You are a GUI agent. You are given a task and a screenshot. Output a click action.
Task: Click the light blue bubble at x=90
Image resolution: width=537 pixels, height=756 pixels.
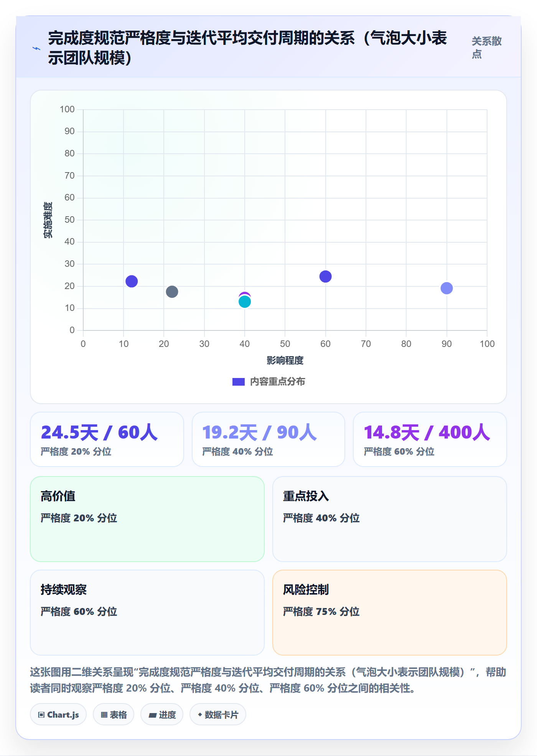[446, 288]
